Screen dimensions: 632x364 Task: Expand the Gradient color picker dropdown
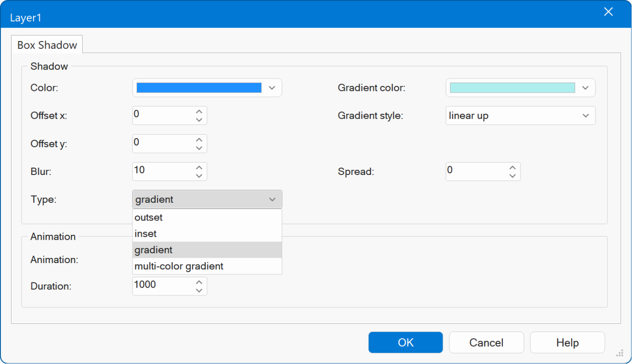585,88
